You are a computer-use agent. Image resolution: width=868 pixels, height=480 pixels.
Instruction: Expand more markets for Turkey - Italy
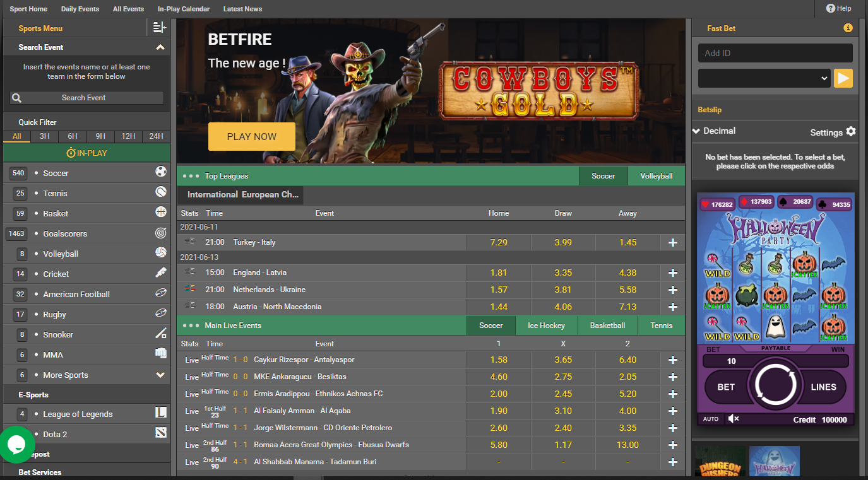pyautogui.click(x=673, y=242)
